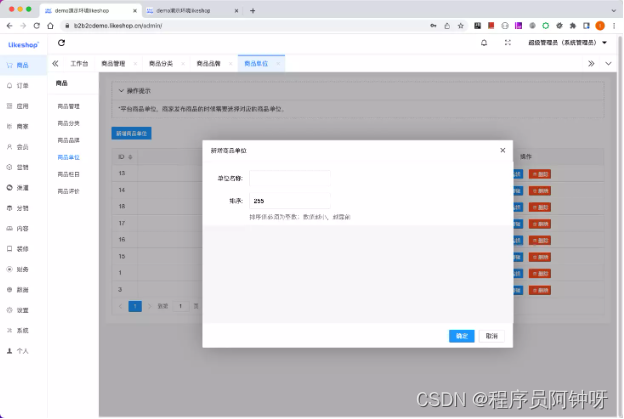624x419 pixels.
Task: Open the tab options chevron dropdown
Action: point(608,64)
